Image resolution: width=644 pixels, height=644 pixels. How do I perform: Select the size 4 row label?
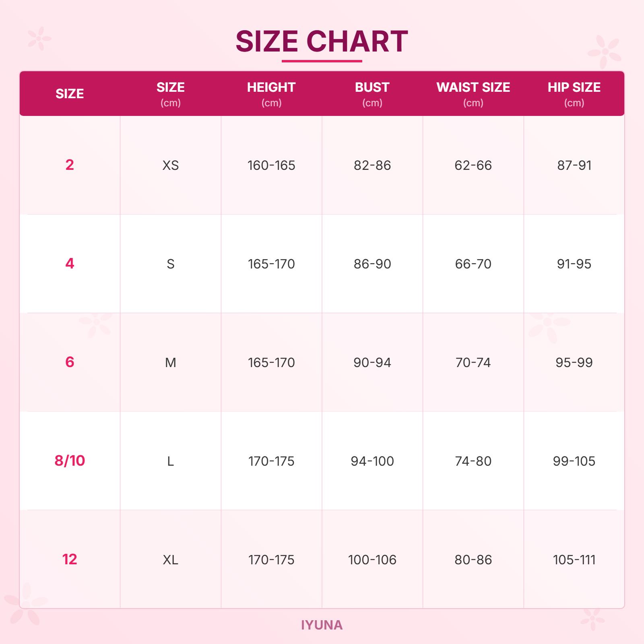coord(70,263)
